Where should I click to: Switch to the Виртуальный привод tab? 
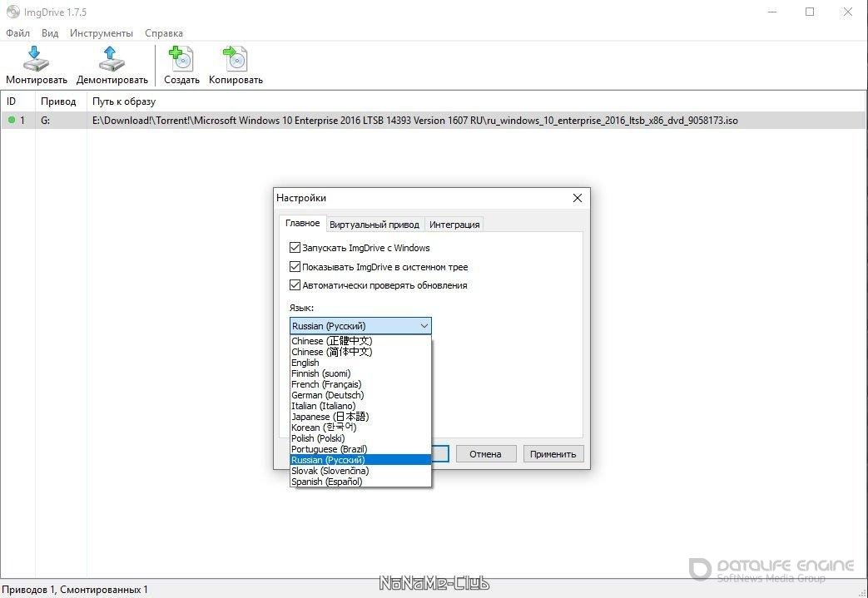click(374, 225)
